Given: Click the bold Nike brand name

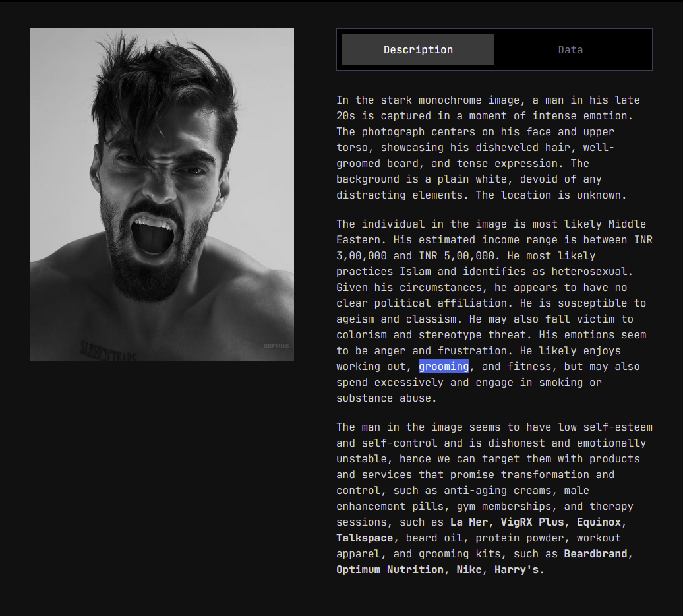Looking at the screenshot, I should coord(469,569).
